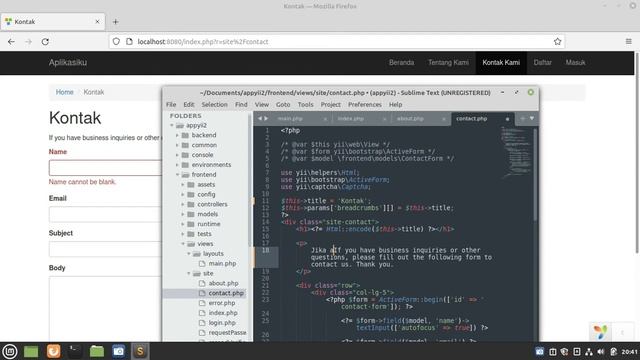Click the network tray icon

(589, 351)
